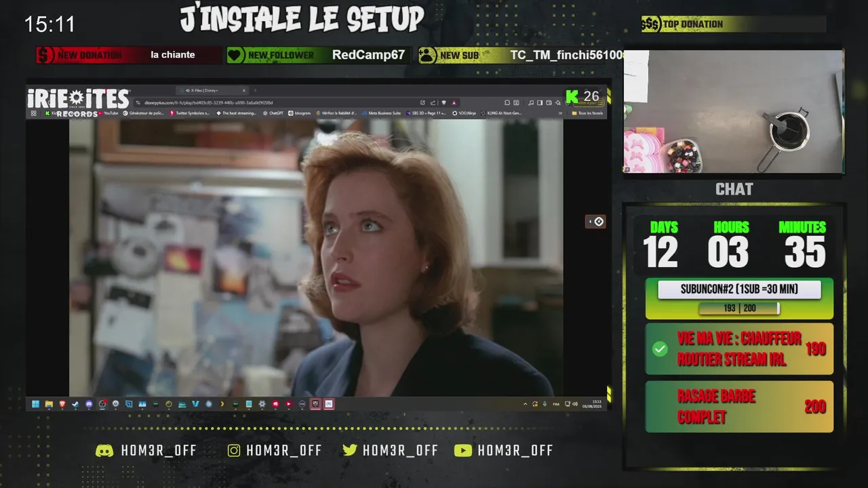Open the Settings gear in the taskbar
The width and height of the screenshot is (868, 488).
(x=262, y=404)
